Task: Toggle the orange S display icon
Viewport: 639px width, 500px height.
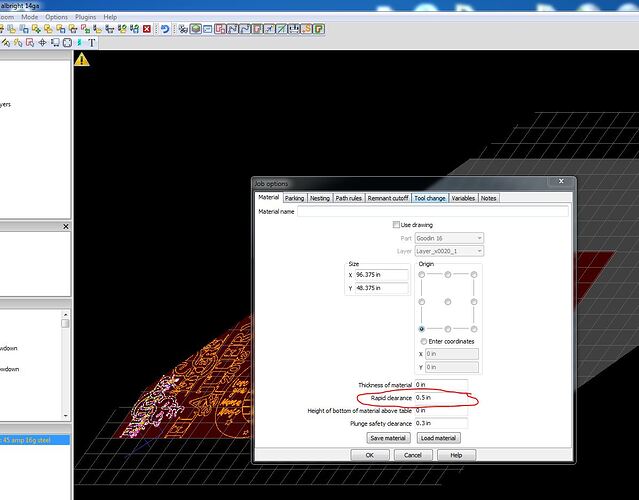Action: tap(306, 29)
